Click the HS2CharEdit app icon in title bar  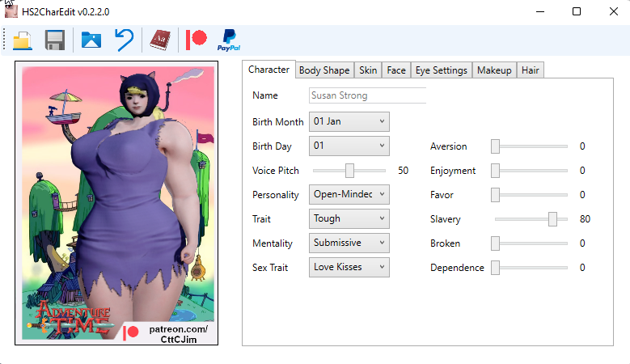11,11
